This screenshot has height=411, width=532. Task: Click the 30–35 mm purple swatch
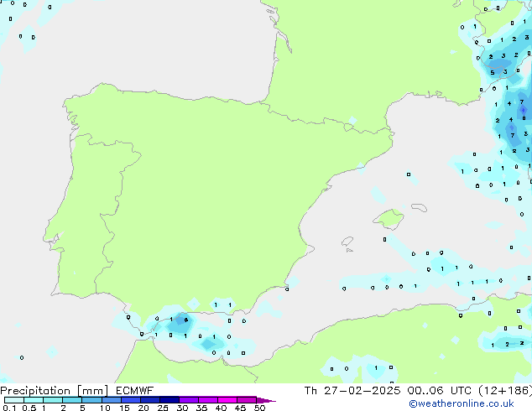click(x=189, y=400)
